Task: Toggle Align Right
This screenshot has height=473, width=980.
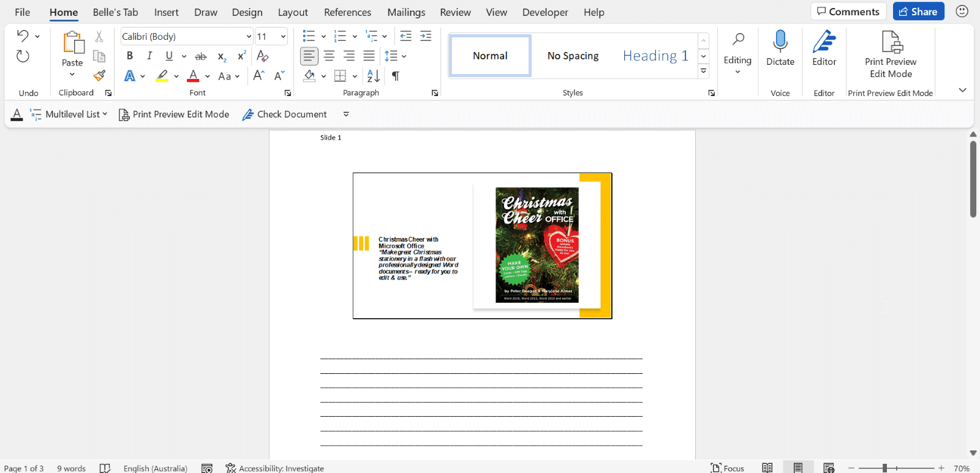Action: pyautogui.click(x=349, y=56)
